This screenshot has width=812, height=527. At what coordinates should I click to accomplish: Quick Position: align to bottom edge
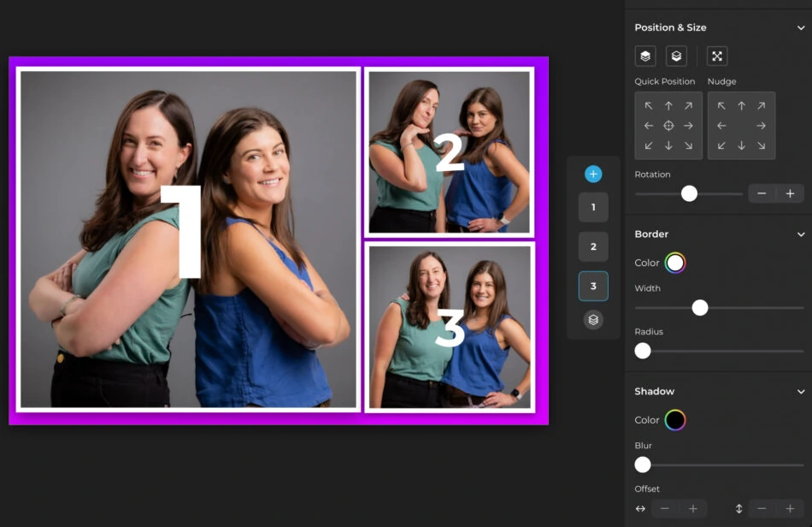tap(668, 145)
